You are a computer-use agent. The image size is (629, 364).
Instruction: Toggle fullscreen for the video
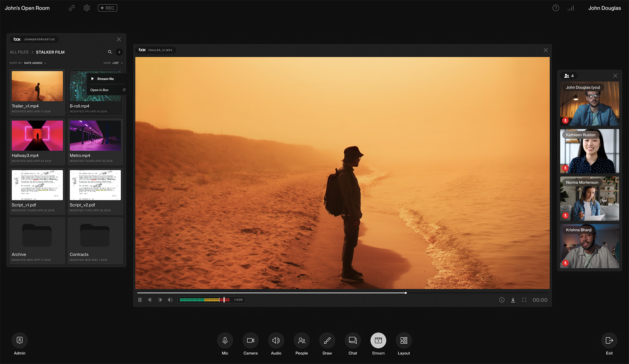tap(524, 300)
